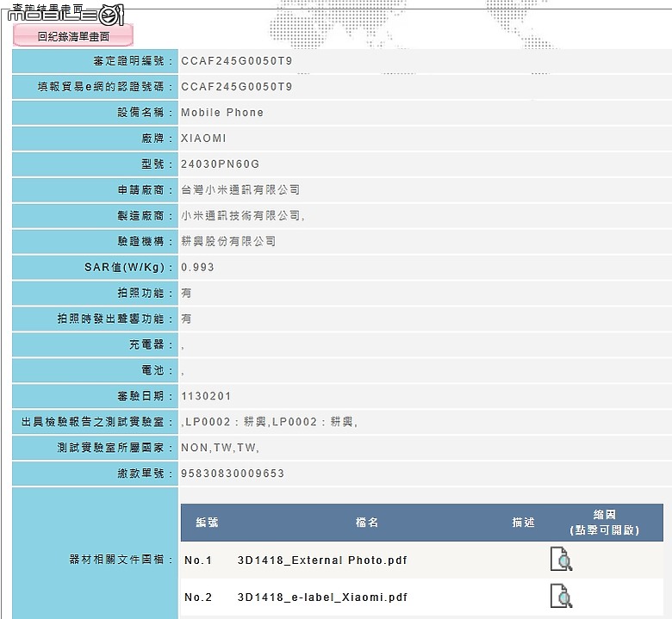Click the 型號 label
Image resolution: width=672 pixels, height=619 pixels.
point(157,164)
